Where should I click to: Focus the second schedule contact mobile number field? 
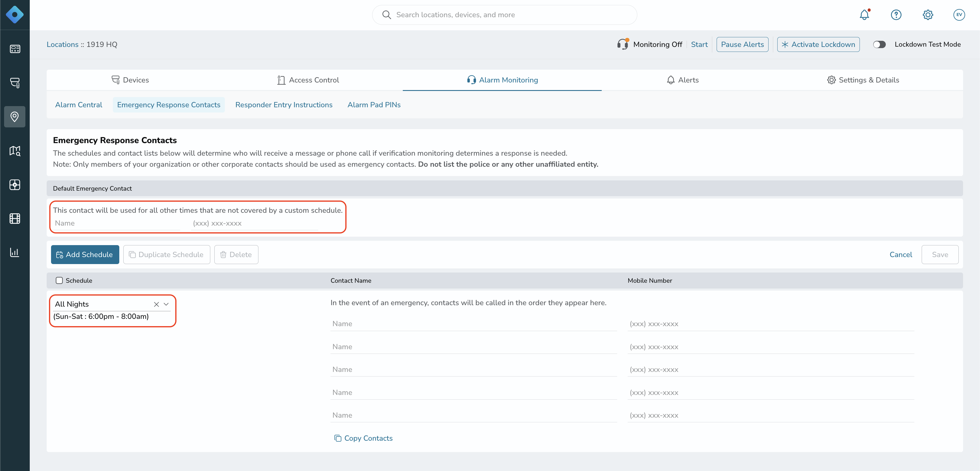pyautogui.click(x=771, y=346)
